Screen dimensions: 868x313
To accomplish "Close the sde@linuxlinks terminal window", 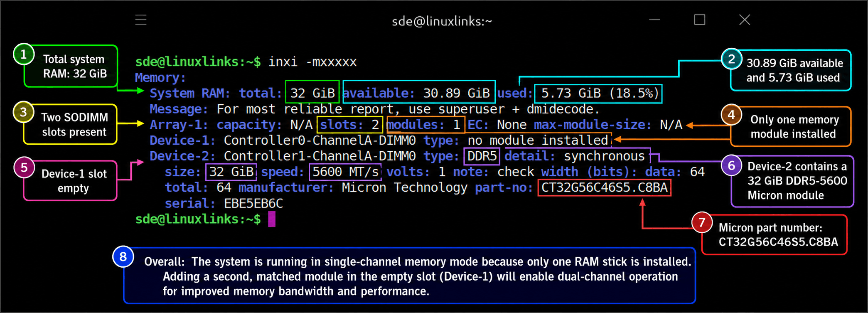I will click(x=745, y=20).
